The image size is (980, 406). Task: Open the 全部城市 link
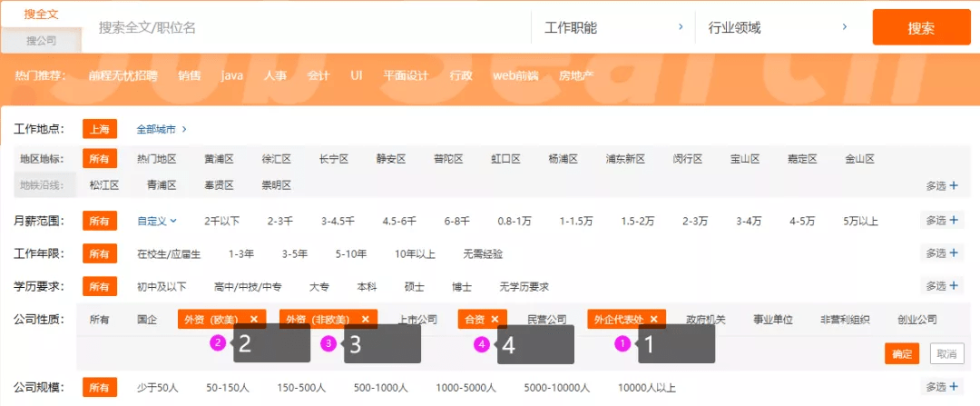(162, 129)
